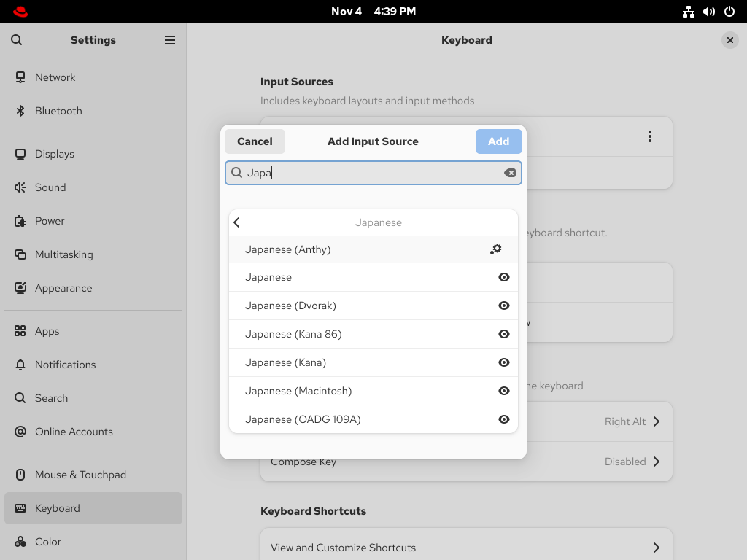This screenshot has height=560, width=747.
Task: Expand the Right Alt alternate characters option
Action: [x=656, y=421]
